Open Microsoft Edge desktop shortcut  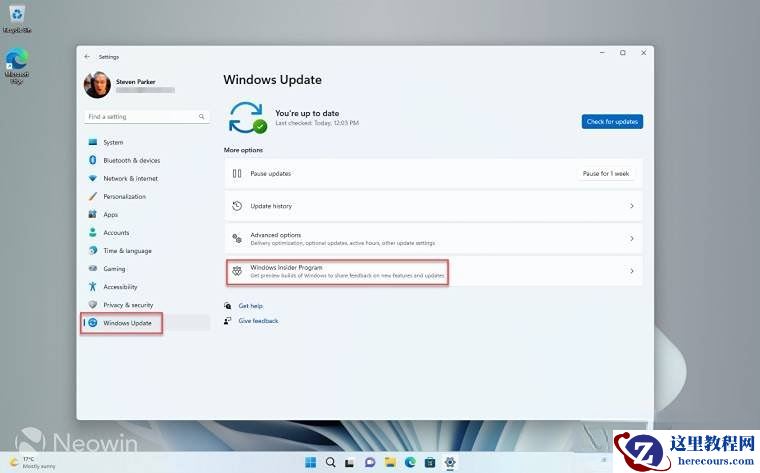[17, 65]
